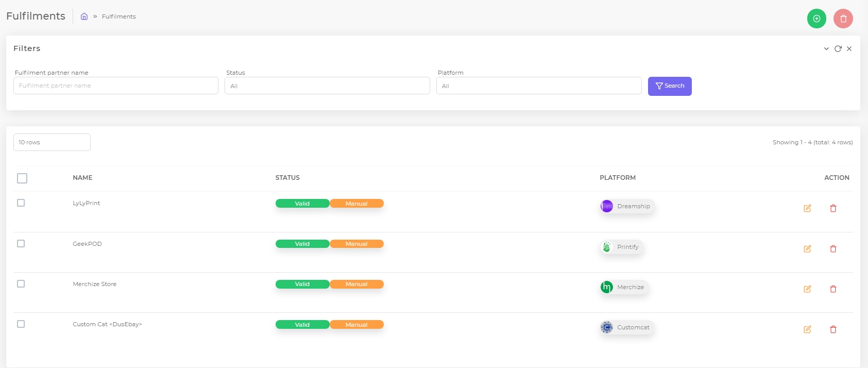The width and height of the screenshot is (868, 368).
Task: Click the Valid badge for Merchize Store
Action: 302,284
